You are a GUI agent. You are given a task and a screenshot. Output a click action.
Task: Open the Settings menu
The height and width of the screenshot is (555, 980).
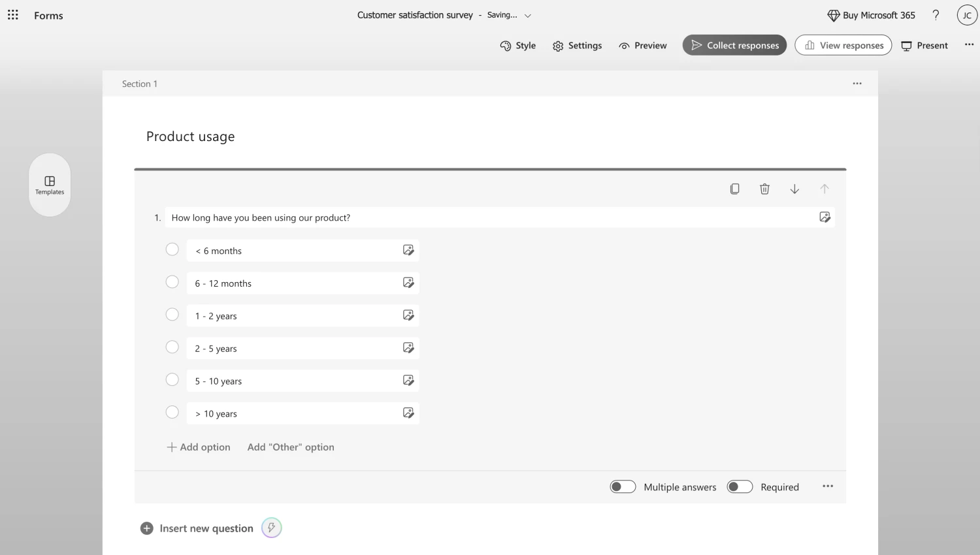577,45
